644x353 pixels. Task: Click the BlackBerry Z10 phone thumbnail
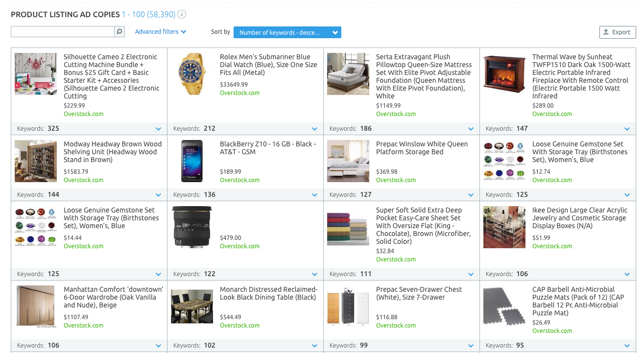click(x=192, y=161)
